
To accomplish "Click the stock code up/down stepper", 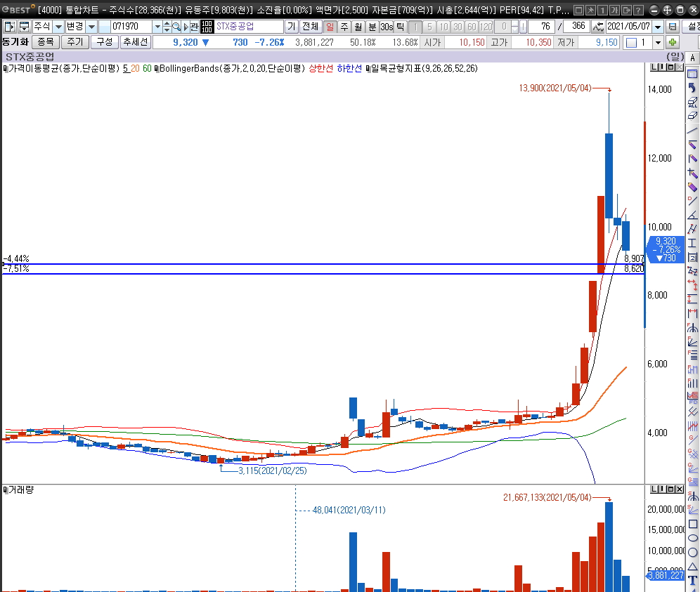I will click(x=167, y=27).
